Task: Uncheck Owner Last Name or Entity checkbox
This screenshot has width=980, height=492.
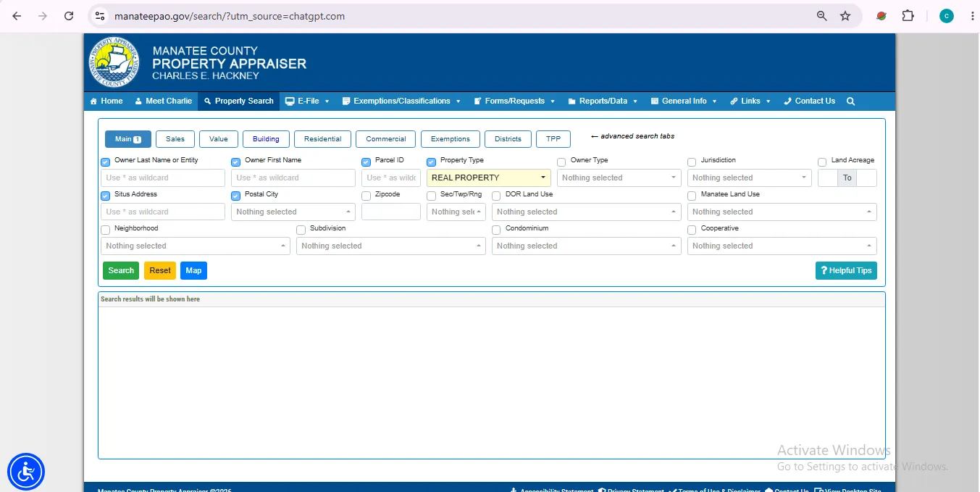Action: [106, 162]
